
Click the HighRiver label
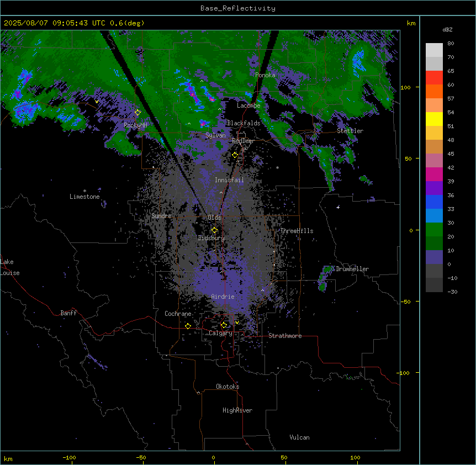point(237,410)
